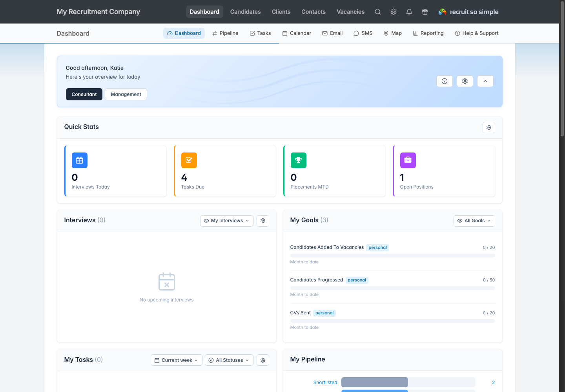Open the My Interviews dropdown
This screenshot has height=392, width=565.
[227, 221]
